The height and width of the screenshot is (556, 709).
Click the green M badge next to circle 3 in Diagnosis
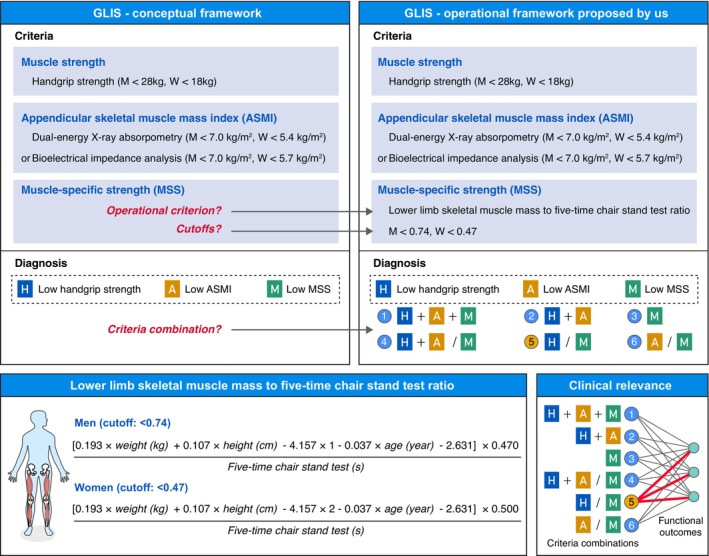(654, 316)
